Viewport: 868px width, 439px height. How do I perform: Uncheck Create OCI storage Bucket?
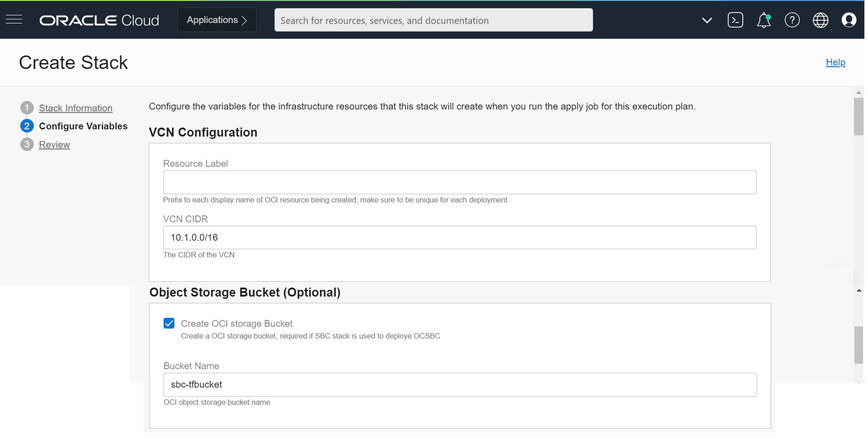point(169,323)
